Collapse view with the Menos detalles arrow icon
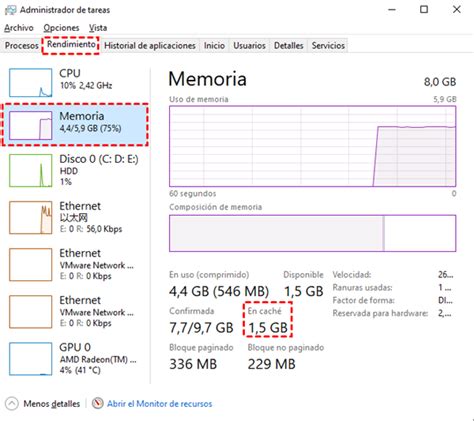 click(12, 404)
